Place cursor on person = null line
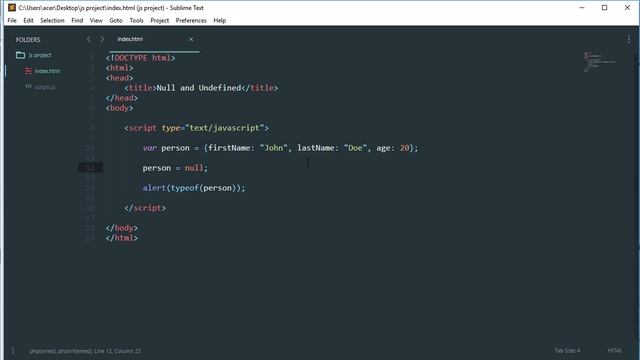The image size is (640, 360). pos(175,168)
